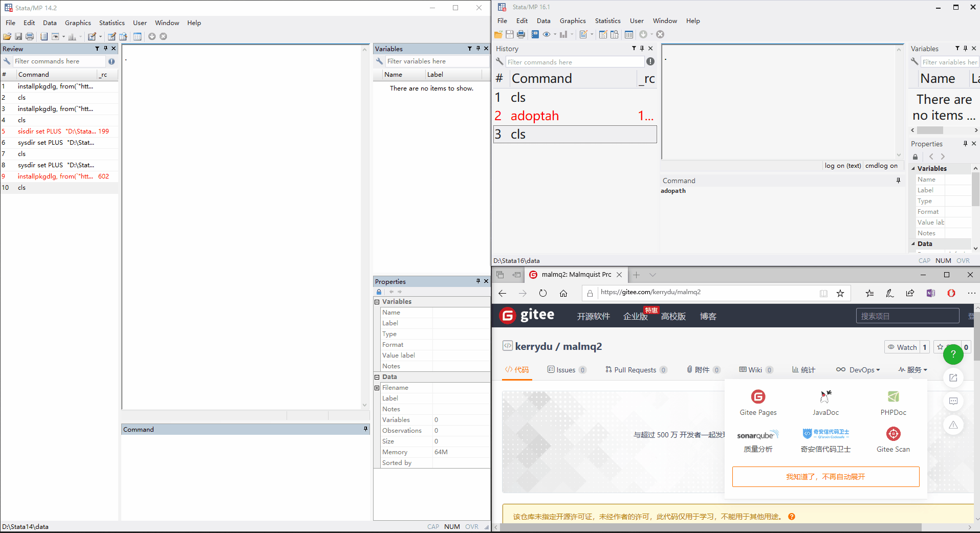Viewport: 980px width, 533px height.
Task: Open Viewer dropdown arrow in Stata 14.2
Action: pos(64,36)
